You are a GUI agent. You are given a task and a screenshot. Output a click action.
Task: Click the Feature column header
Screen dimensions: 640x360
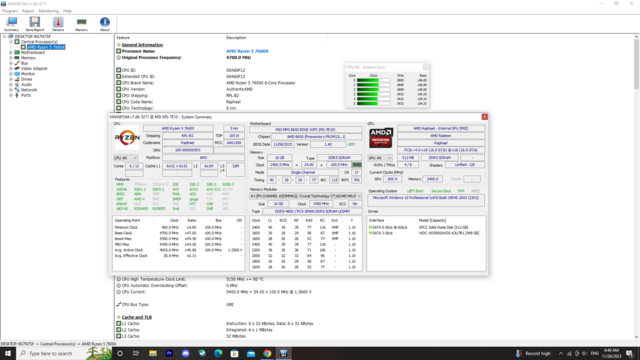[x=123, y=38]
